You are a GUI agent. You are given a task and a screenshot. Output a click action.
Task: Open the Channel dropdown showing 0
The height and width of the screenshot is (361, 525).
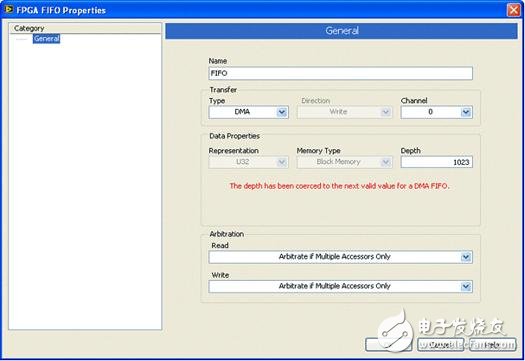437,112
